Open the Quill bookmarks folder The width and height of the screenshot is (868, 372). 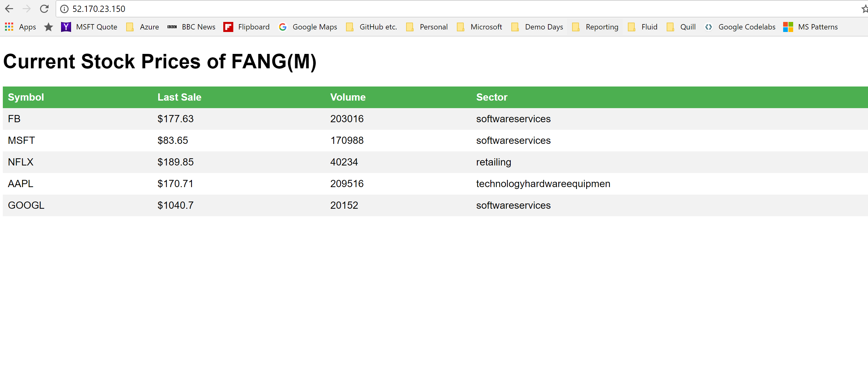pyautogui.click(x=681, y=27)
